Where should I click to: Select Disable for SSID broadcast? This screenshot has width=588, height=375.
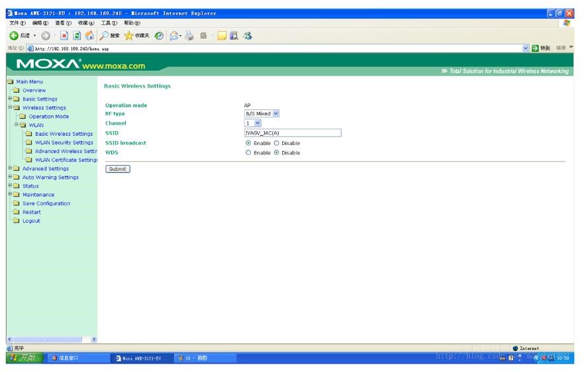(x=279, y=142)
